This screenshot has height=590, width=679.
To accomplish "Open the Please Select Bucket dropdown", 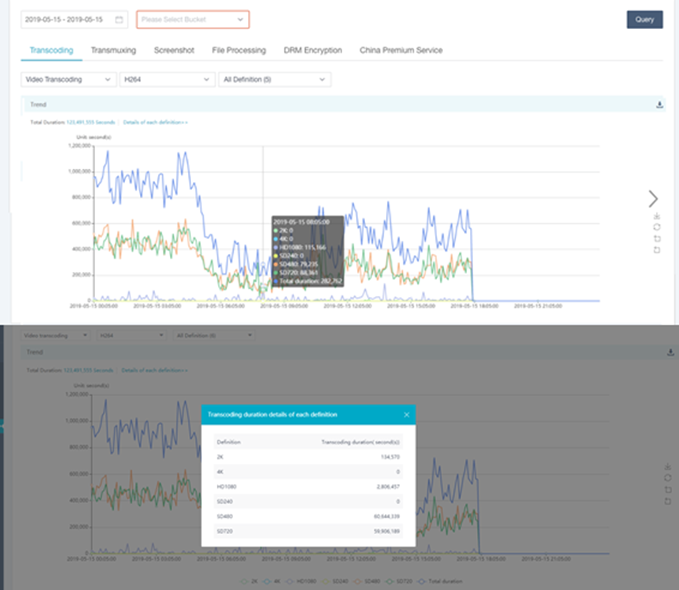I will (x=192, y=19).
